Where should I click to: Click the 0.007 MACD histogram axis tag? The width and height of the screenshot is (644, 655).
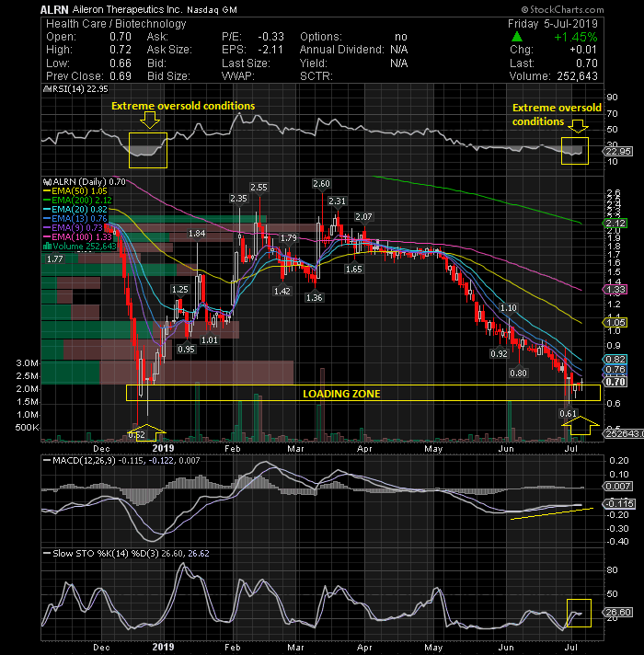tap(618, 487)
